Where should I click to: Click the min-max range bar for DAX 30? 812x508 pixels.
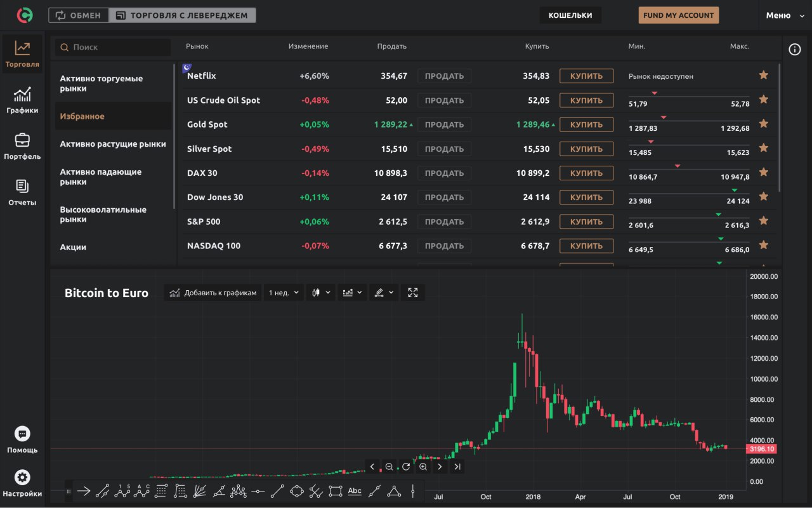click(689, 168)
